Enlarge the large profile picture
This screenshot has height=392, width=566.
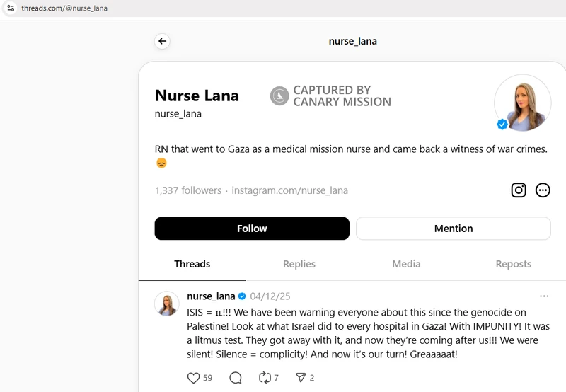[522, 103]
